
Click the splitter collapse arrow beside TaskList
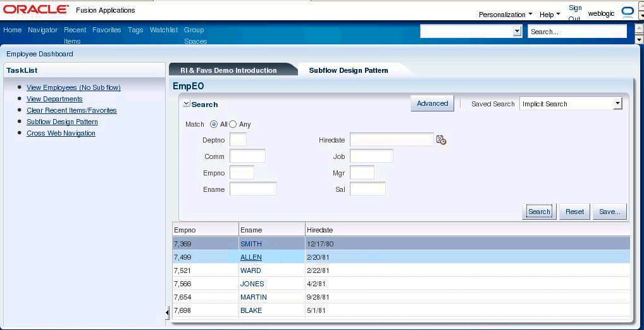(167, 314)
